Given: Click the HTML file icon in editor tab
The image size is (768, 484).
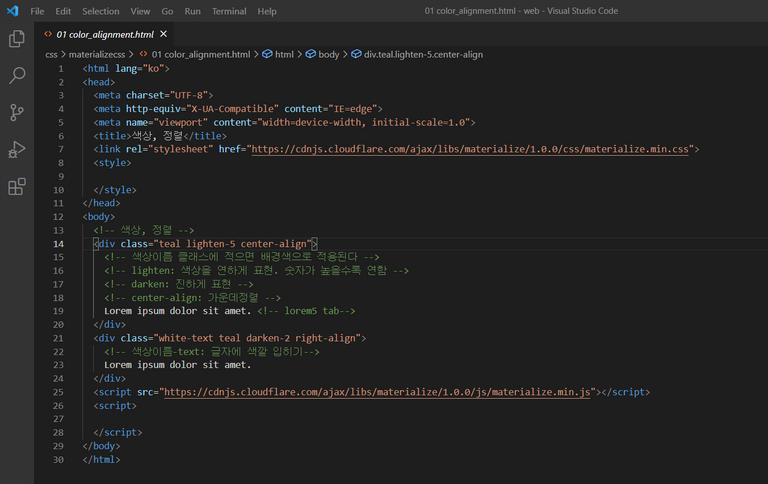Looking at the screenshot, I should coord(48,34).
